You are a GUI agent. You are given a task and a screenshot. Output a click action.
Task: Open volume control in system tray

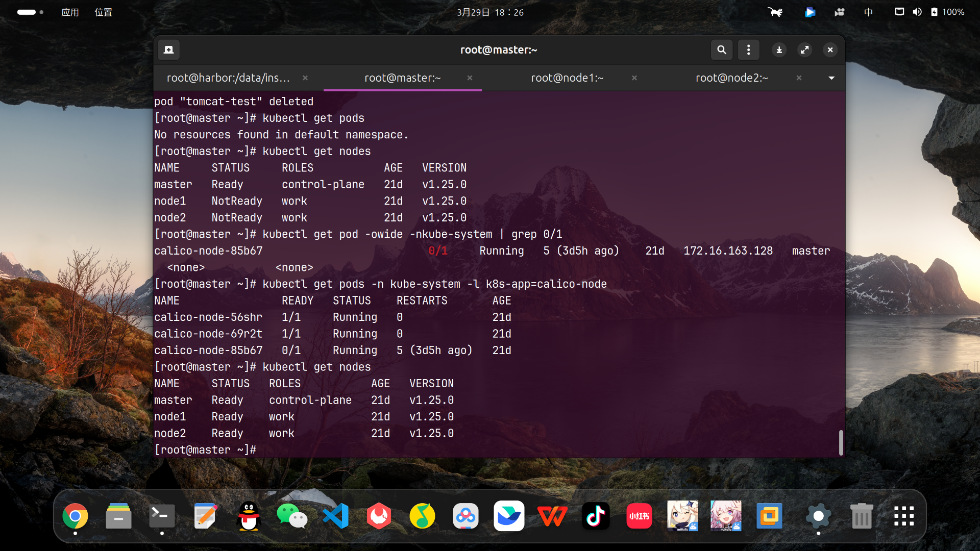click(917, 12)
